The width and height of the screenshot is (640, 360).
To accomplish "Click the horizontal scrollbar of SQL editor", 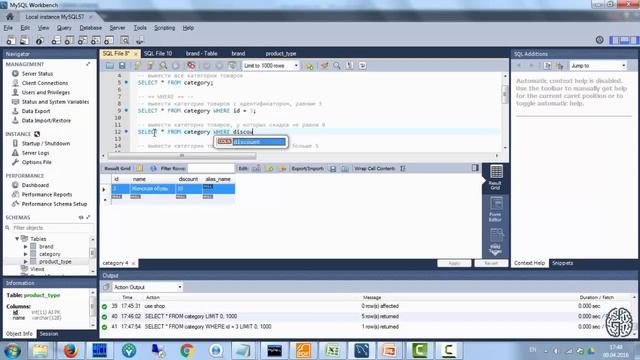I will [182, 156].
